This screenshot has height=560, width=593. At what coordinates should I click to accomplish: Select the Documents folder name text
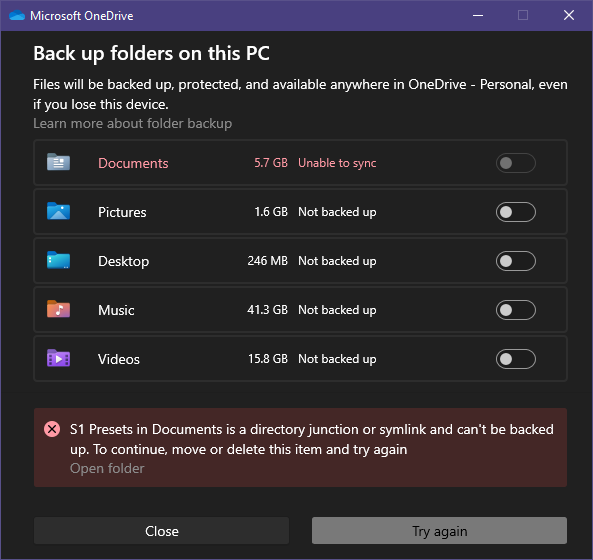[133, 163]
